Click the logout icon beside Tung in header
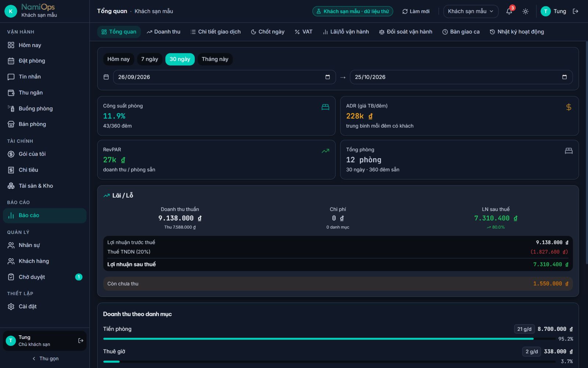This screenshot has height=368, width=588. pos(576,11)
